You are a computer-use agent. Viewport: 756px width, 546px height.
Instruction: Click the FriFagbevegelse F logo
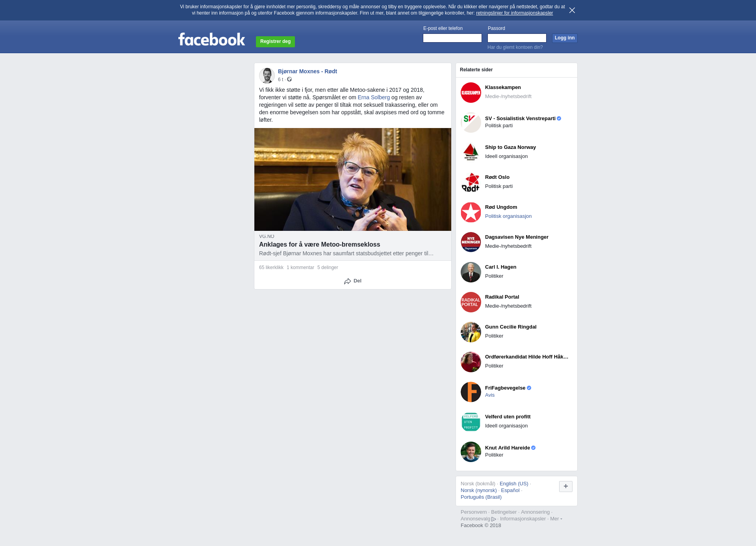coord(471,392)
